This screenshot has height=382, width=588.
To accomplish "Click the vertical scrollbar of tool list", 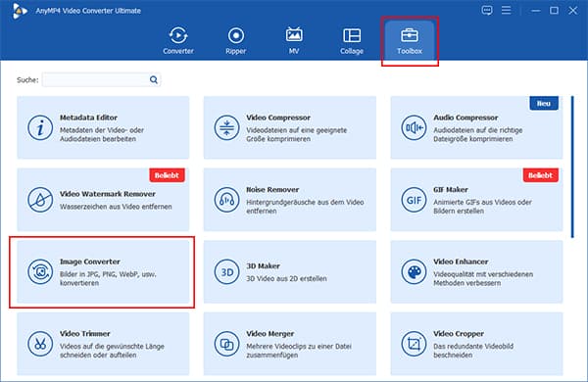I will (x=572, y=167).
